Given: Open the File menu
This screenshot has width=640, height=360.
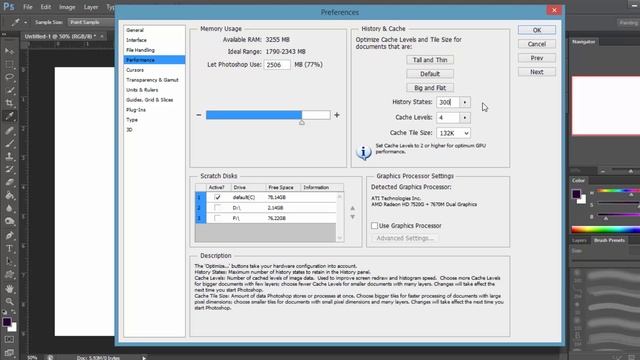Looking at the screenshot, I should pos(28,7).
